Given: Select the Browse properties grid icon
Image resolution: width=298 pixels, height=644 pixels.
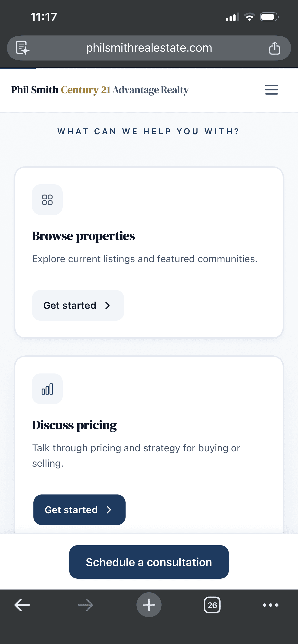Looking at the screenshot, I should 47,199.
